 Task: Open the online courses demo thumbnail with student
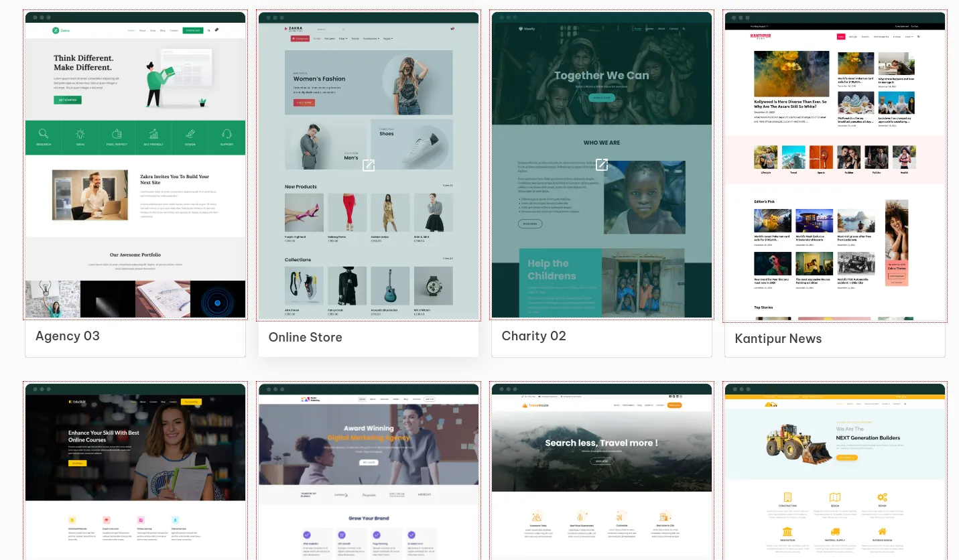[135, 471]
